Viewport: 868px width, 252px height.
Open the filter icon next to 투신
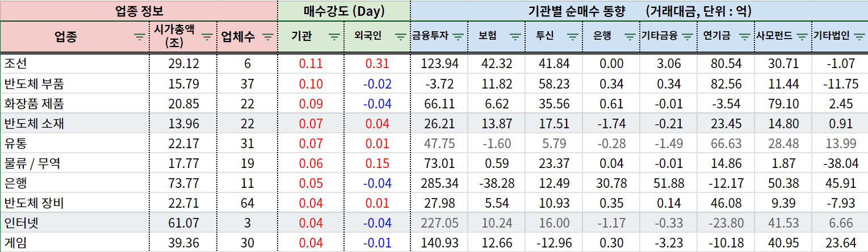tap(573, 37)
